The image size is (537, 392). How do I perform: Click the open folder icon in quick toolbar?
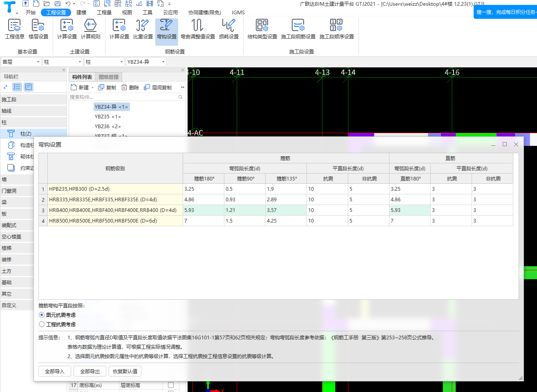47,4
